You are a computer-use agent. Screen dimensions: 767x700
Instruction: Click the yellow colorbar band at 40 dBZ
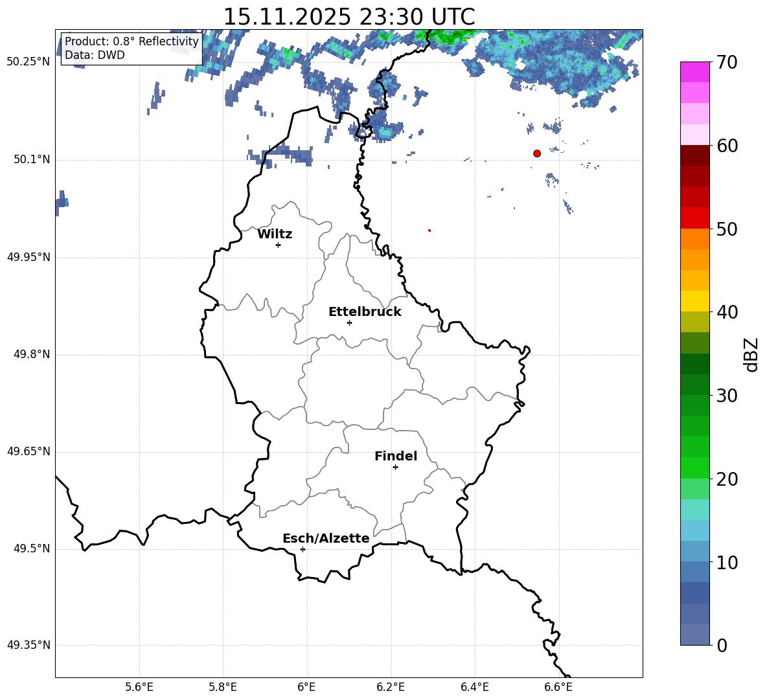695,301
